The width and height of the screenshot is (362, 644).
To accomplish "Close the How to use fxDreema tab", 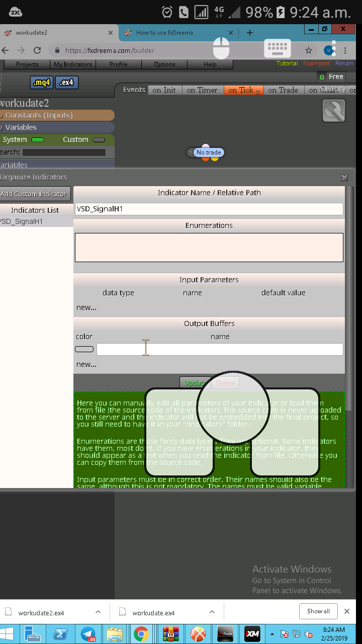I will click(x=231, y=33).
